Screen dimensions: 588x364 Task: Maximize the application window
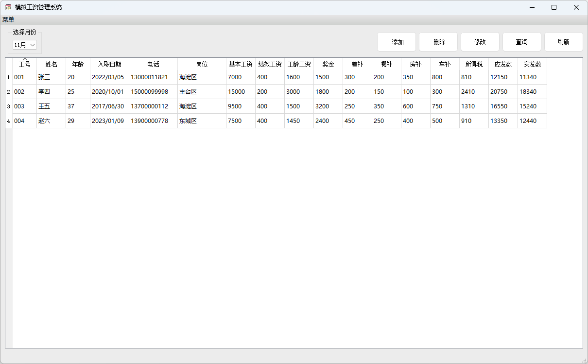coord(554,7)
